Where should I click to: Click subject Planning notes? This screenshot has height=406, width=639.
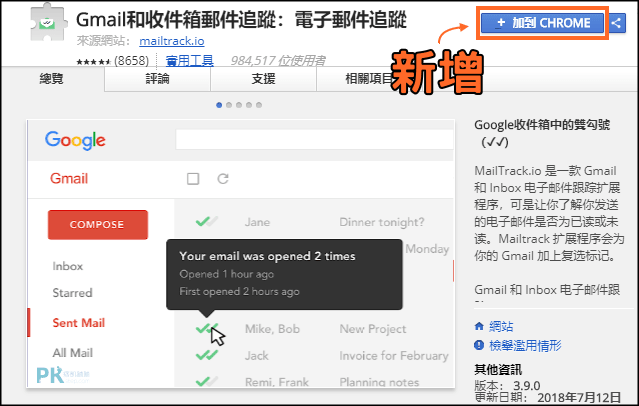pos(379,382)
